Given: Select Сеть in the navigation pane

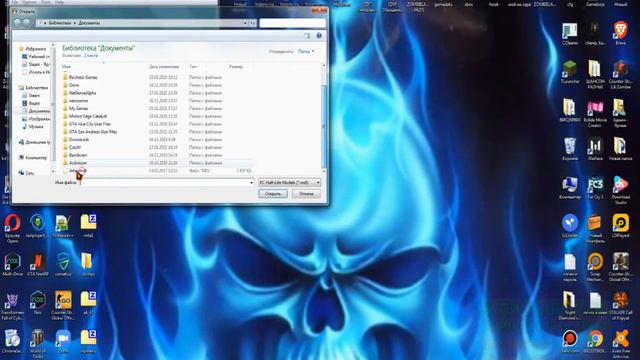Looking at the screenshot, I should click(x=27, y=173).
